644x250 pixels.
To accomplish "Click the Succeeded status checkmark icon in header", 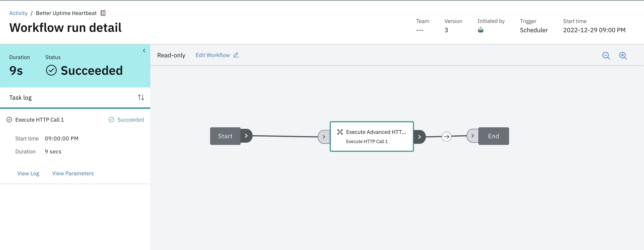I will (51, 70).
